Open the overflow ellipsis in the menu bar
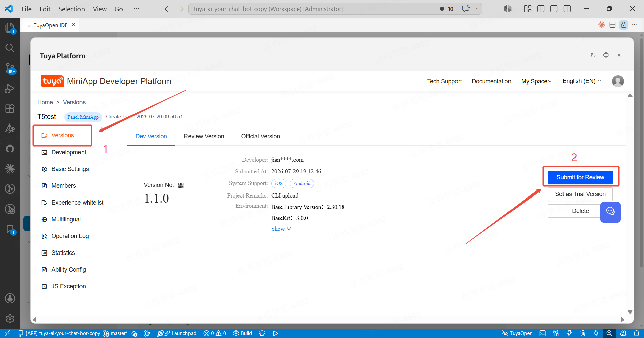This screenshot has width=644, height=338. [x=137, y=9]
